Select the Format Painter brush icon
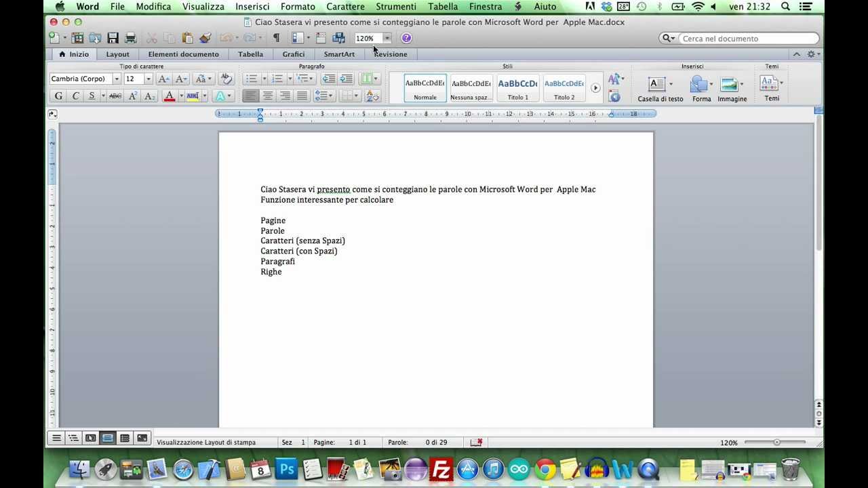The height and width of the screenshot is (488, 868). tap(205, 38)
